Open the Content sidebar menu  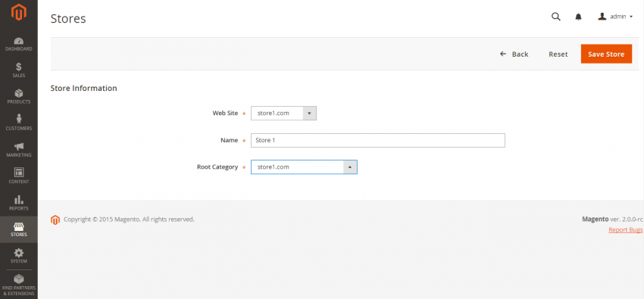[x=18, y=176]
